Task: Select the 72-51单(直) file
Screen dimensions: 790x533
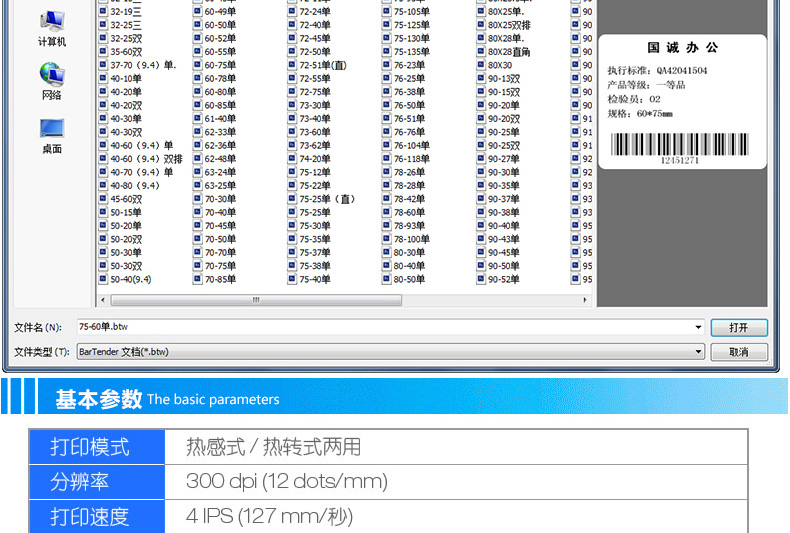Action: click(322, 64)
